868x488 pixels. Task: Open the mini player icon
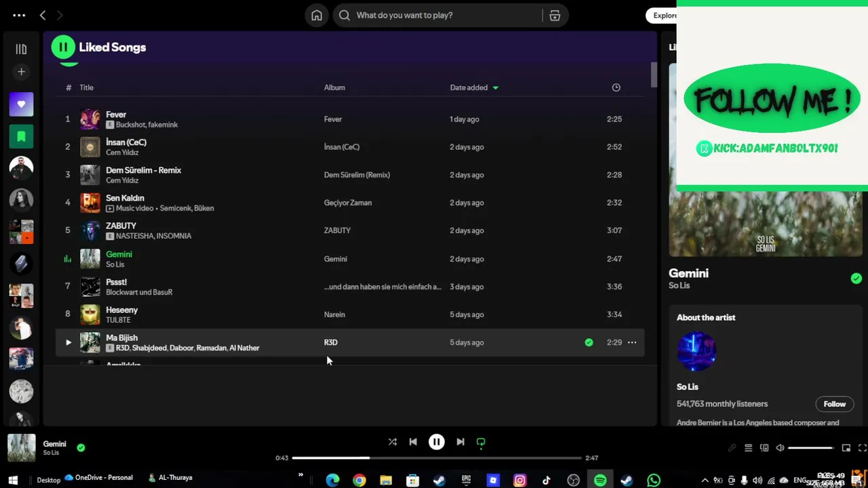click(x=846, y=448)
